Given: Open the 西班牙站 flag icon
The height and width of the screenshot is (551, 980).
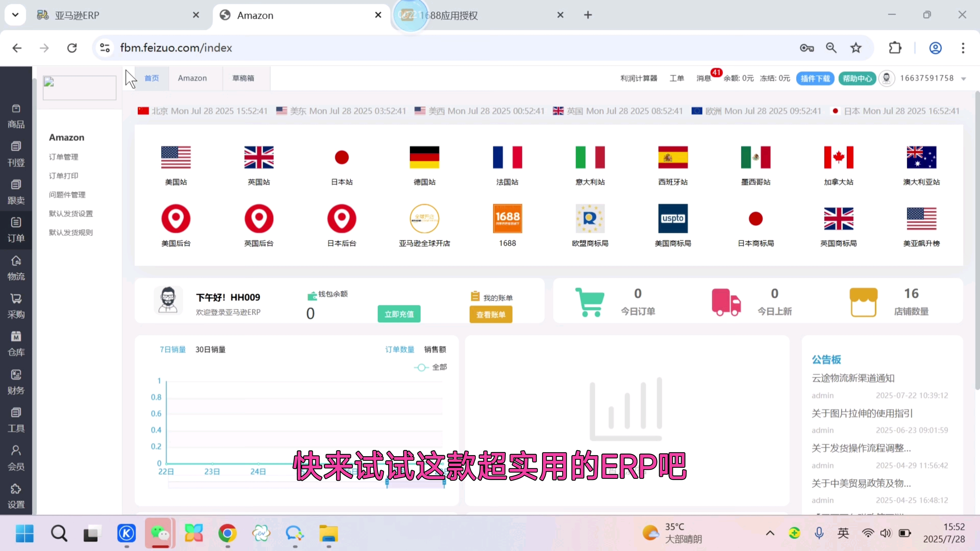Looking at the screenshot, I should click(x=673, y=157).
